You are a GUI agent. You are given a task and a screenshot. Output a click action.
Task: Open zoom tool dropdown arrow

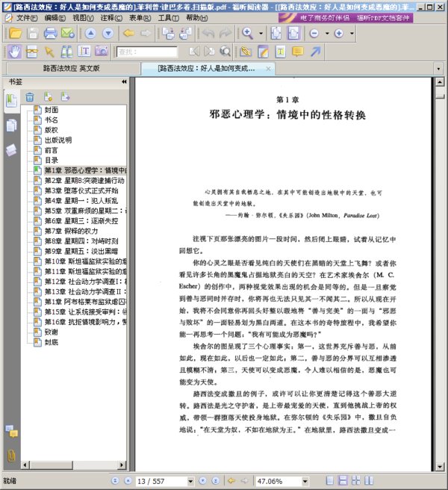[x=261, y=33]
